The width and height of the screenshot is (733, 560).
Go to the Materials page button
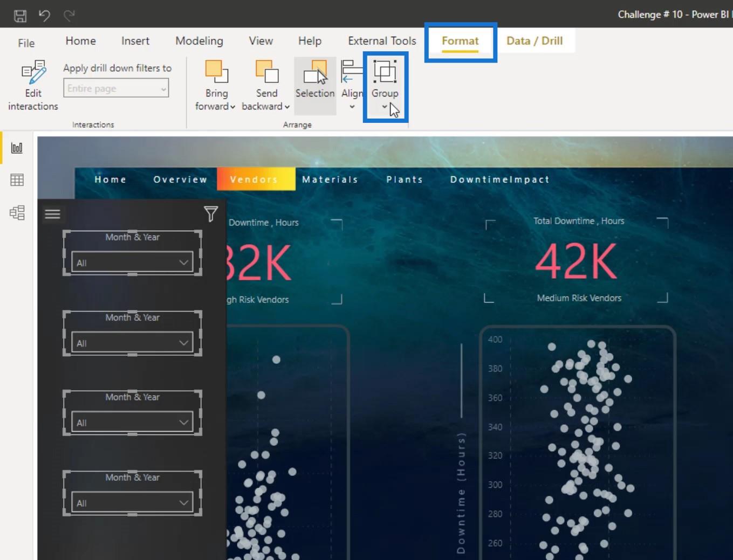[330, 179]
